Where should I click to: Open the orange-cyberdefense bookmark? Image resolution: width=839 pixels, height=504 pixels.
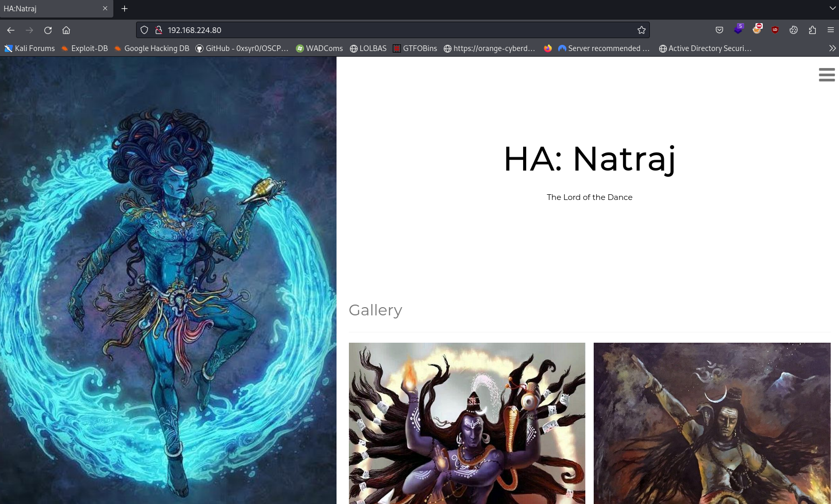click(x=489, y=48)
